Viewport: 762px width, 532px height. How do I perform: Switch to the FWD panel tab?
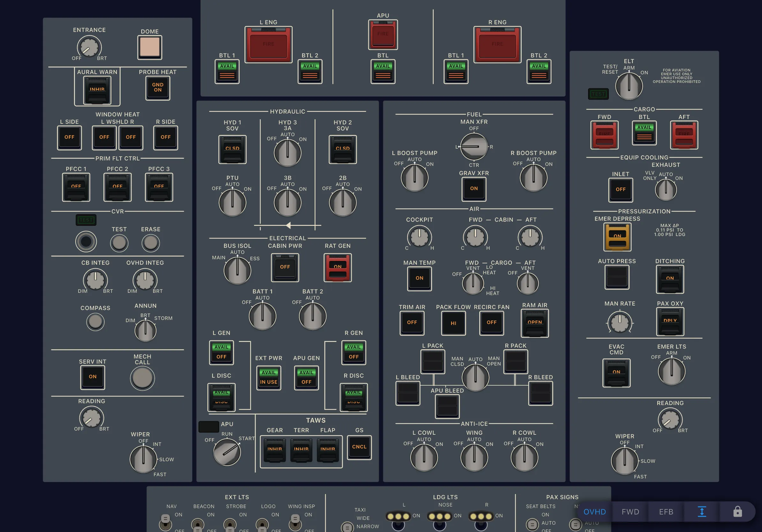[630, 512]
